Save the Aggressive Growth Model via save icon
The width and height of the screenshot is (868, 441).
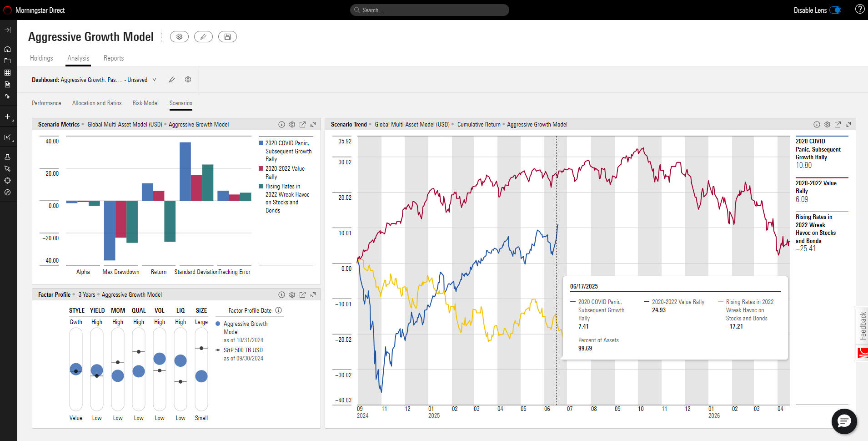click(x=227, y=36)
